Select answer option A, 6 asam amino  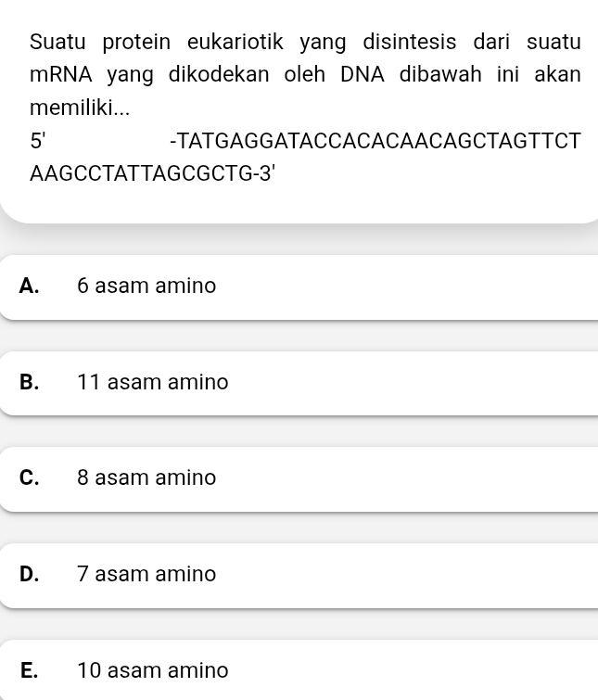click(299, 286)
